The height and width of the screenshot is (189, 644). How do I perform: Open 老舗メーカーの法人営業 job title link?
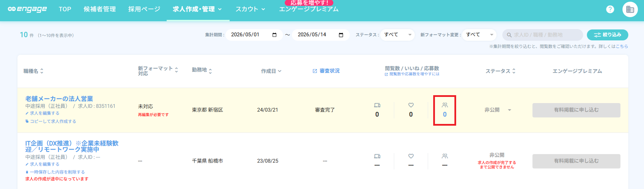click(59, 99)
